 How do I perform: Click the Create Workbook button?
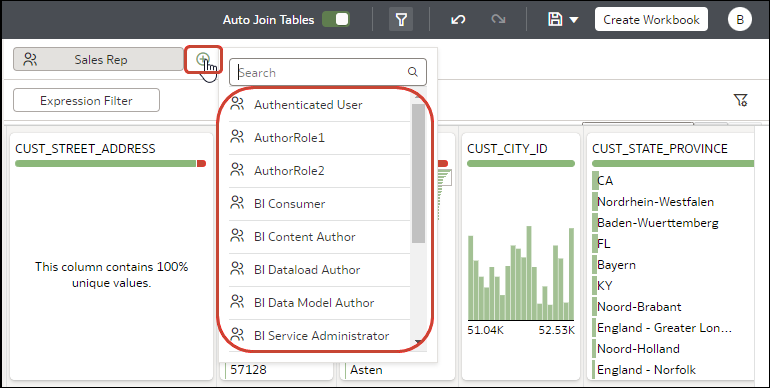[651, 20]
